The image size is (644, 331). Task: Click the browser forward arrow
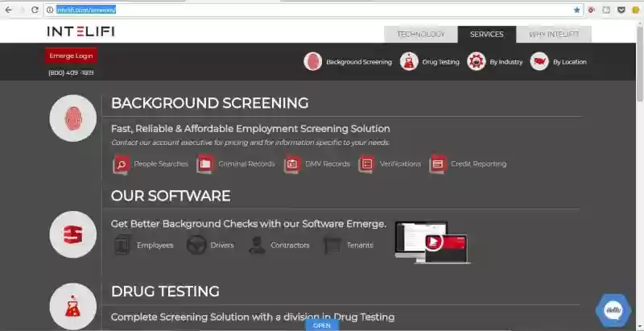tap(22, 10)
